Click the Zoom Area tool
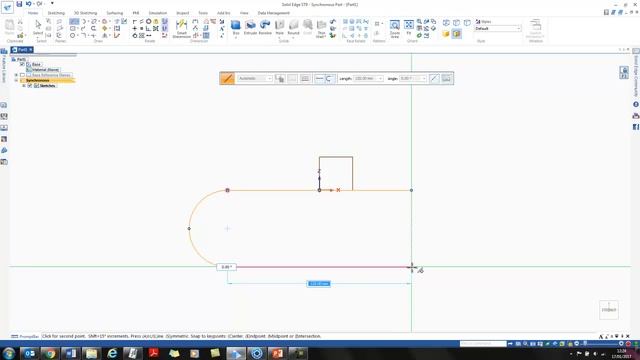The image size is (640, 360). [395, 29]
